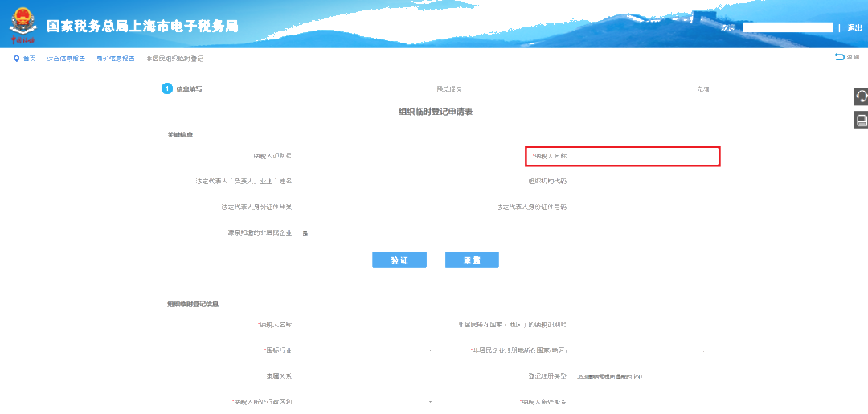Click the 重置 button

click(473, 260)
